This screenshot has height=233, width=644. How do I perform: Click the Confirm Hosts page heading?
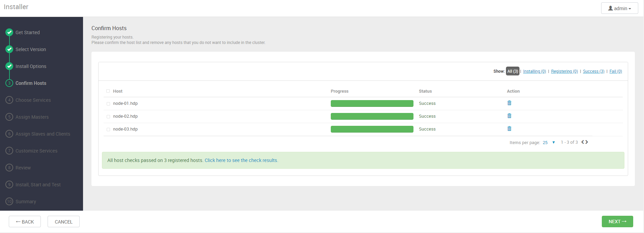109,28
